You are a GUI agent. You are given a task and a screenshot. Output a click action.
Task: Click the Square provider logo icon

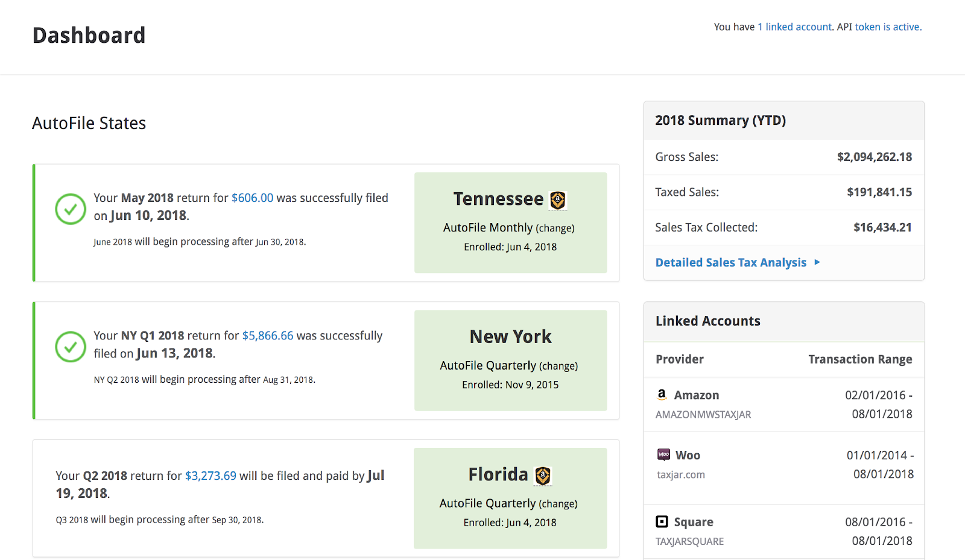click(x=662, y=521)
